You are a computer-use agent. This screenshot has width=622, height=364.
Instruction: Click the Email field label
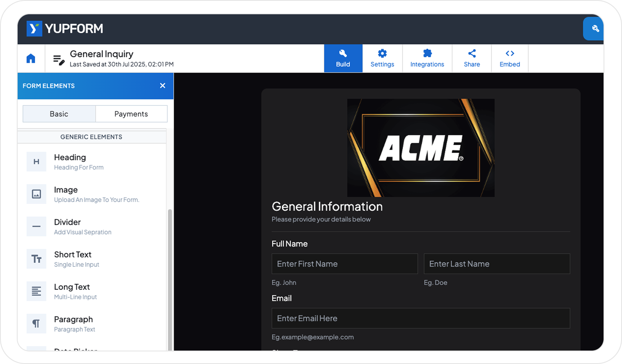(x=282, y=298)
